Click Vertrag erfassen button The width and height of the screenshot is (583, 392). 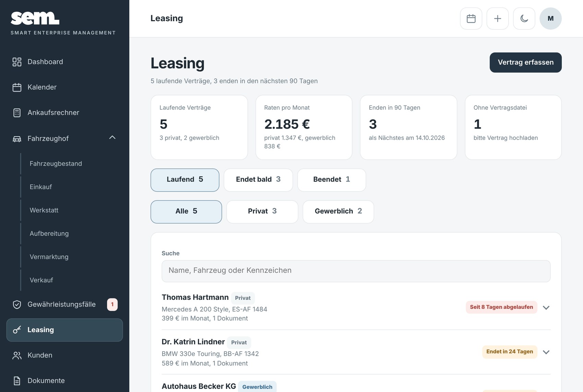525,62
